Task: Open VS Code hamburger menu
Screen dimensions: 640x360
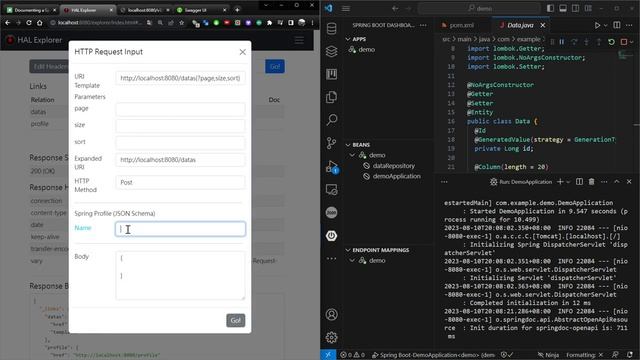Action: pos(346,8)
